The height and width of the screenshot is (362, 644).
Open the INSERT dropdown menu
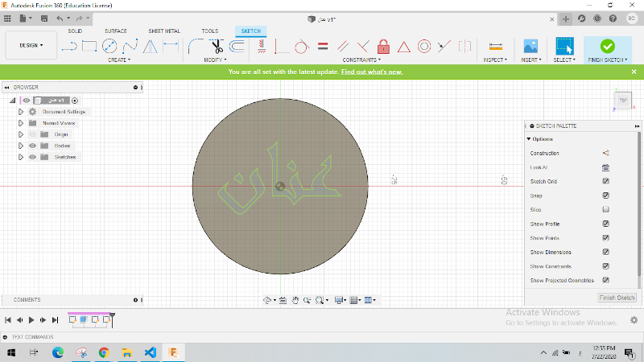point(531,60)
